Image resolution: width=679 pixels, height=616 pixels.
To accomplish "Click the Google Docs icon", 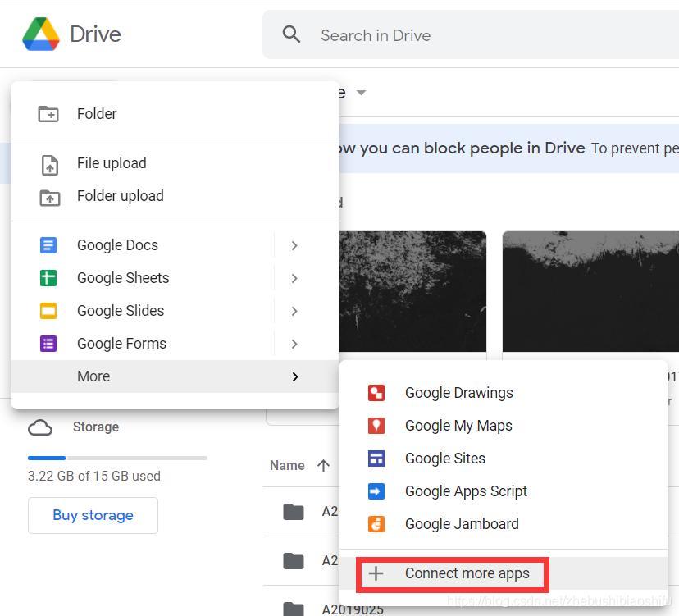I will 48,245.
